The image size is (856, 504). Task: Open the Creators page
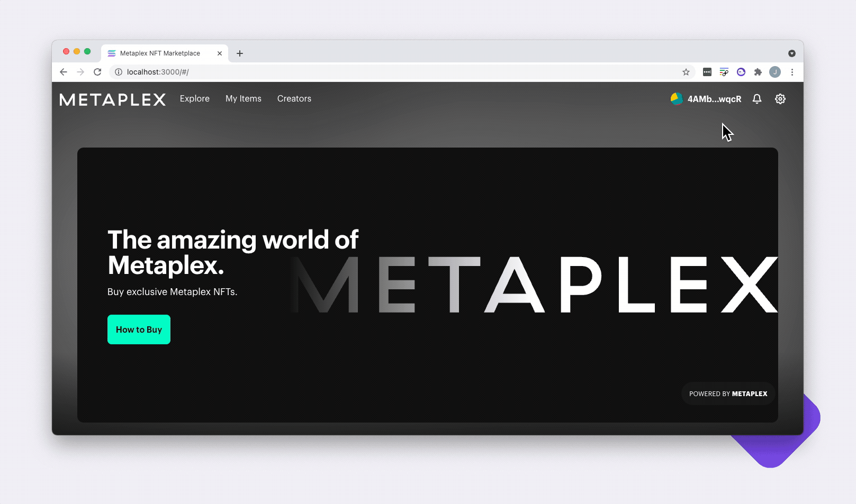294,99
